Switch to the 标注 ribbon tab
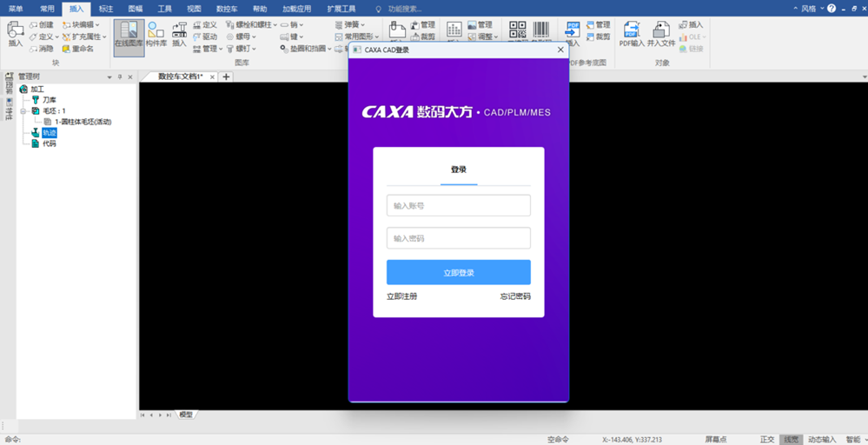868x445 pixels. click(x=106, y=9)
